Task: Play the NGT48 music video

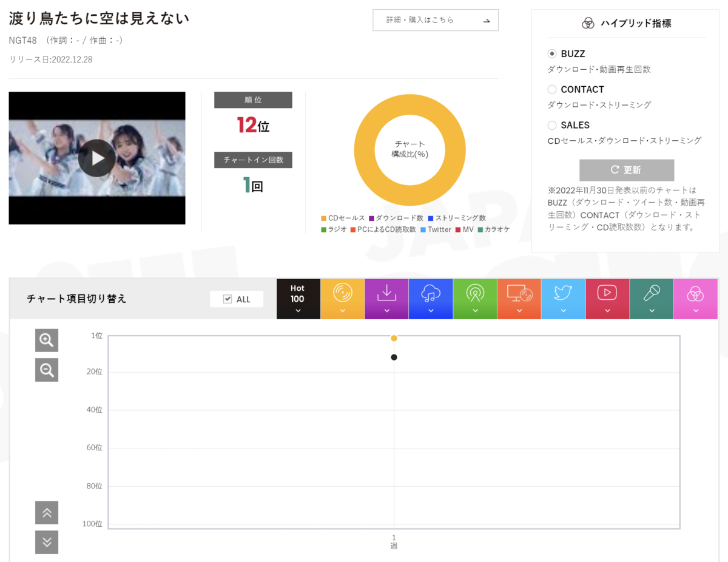Action: click(x=96, y=158)
